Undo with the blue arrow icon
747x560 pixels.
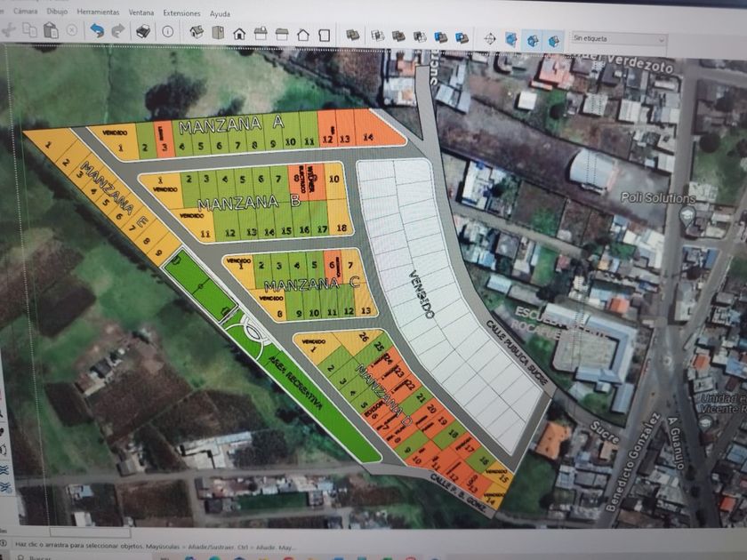click(x=97, y=31)
